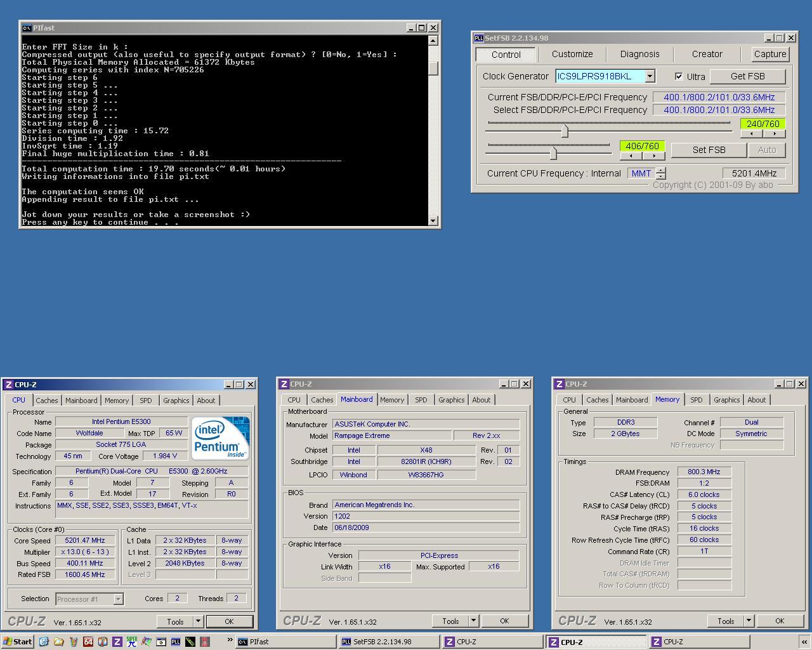Open the folder icon in quick launch

click(58, 642)
